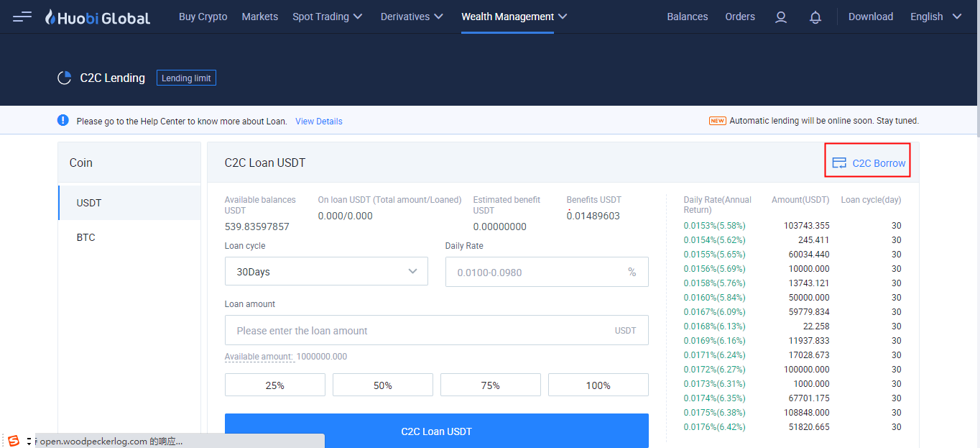
Task: Select the 0.0176%(6.42%) rate row
Action: pyautogui.click(x=792, y=427)
